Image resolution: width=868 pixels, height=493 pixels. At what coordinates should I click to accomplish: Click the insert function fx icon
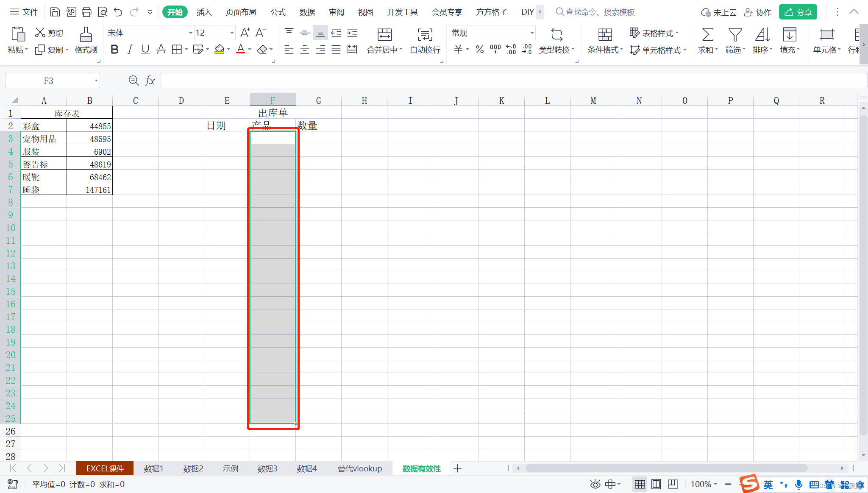click(150, 81)
